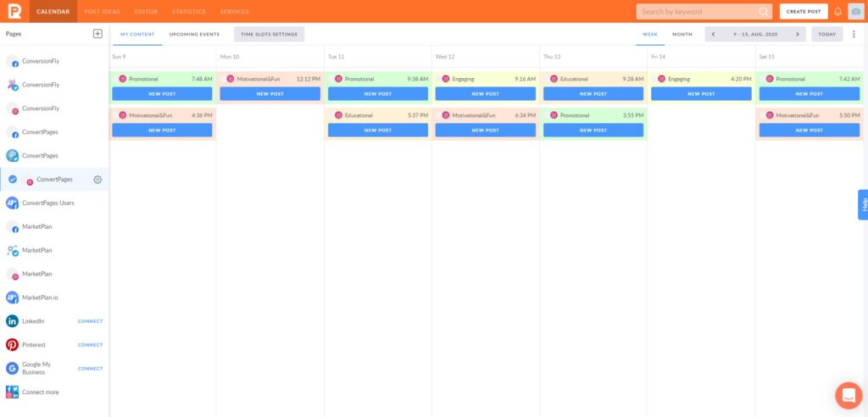This screenshot has width=868, height=417.
Task: Connect the LinkedIn account
Action: (90, 321)
